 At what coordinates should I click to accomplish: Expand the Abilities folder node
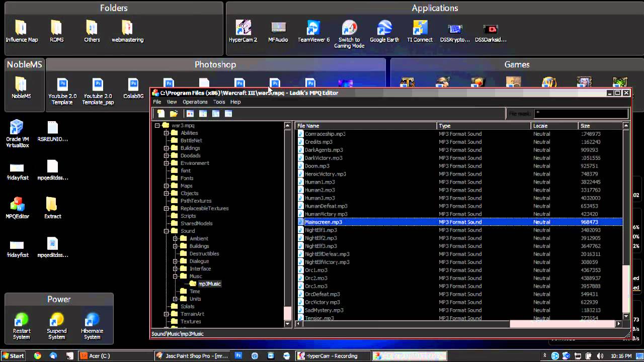click(167, 133)
